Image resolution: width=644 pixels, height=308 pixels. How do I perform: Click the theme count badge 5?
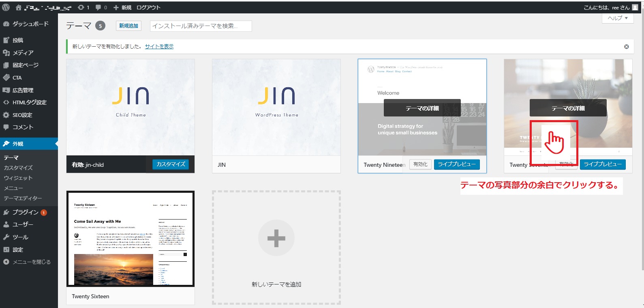click(101, 26)
